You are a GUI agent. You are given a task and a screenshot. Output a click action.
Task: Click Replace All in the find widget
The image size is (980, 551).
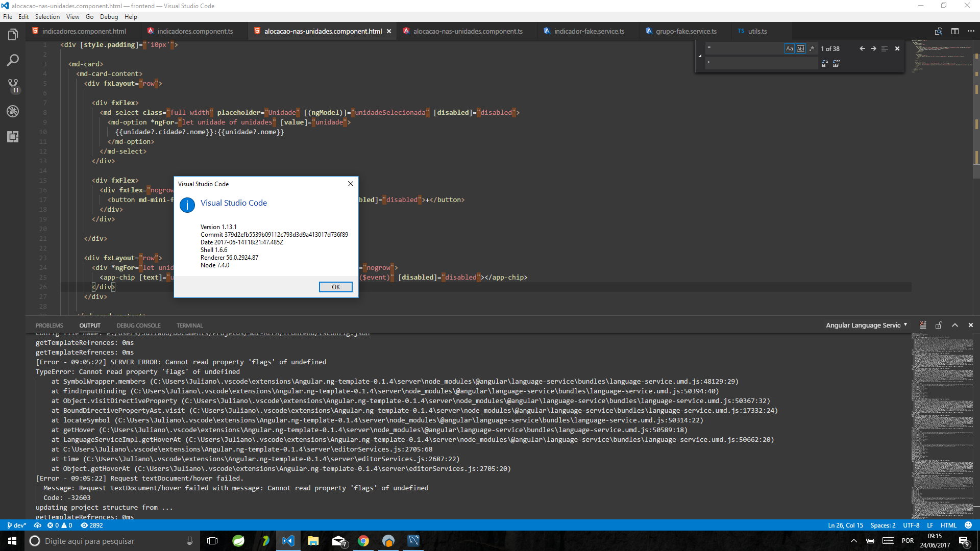[x=837, y=63]
